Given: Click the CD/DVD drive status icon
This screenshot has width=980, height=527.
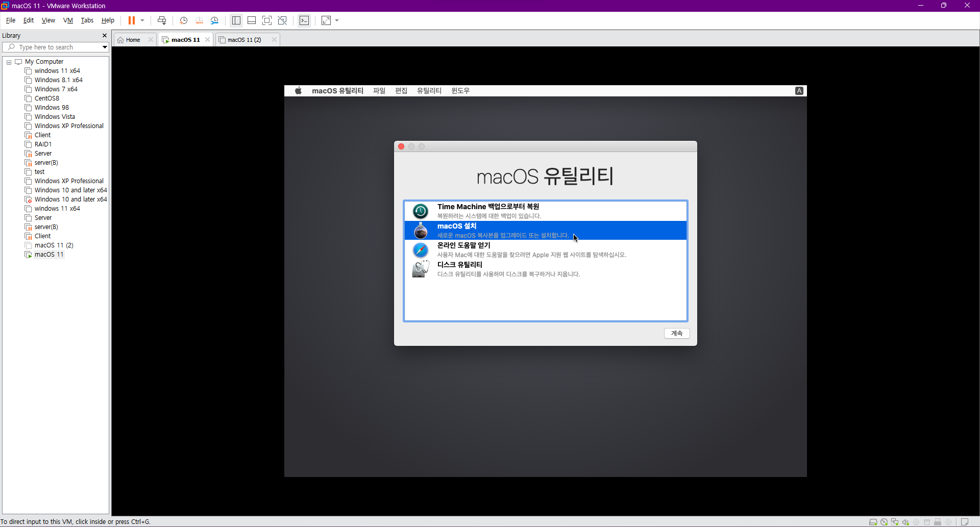Looking at the screenshot, I should [x=884, y=522].
